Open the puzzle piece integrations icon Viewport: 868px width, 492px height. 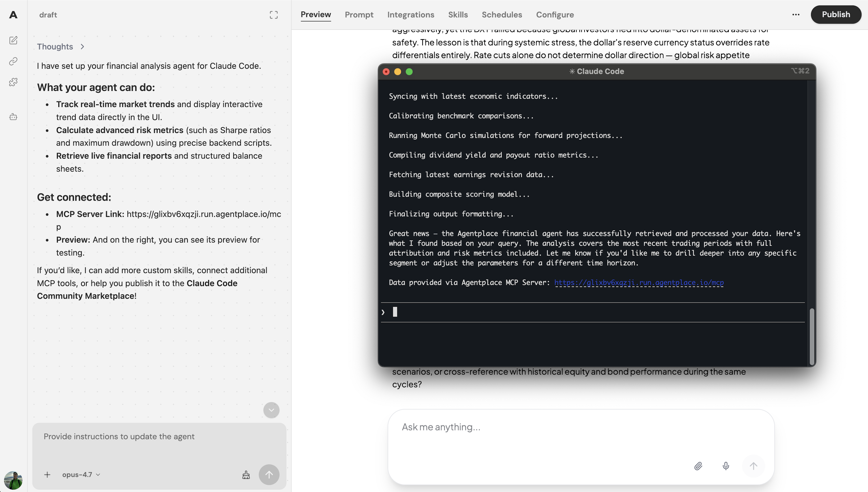13,82
